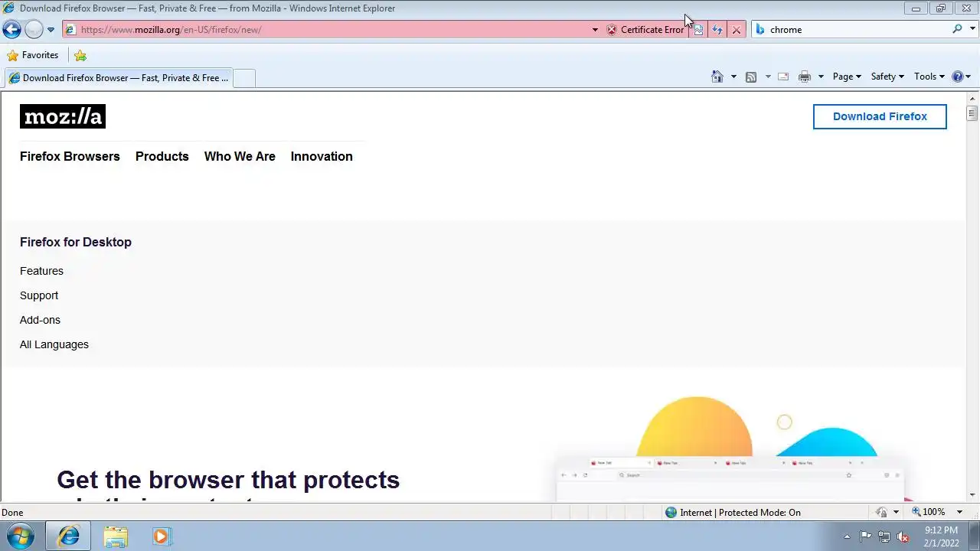Click the RSS feeds icon
The height and width of the screenshot is (551, 980).
(x=751, y=77)
